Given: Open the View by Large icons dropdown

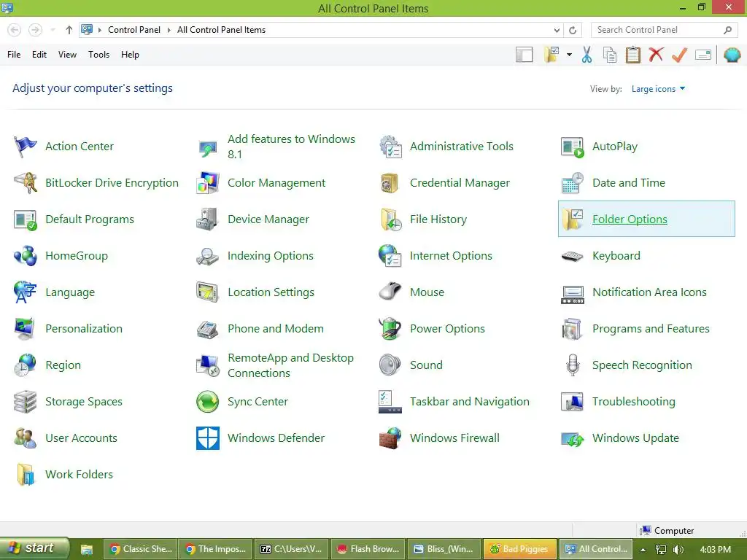Looking at the screenshot, I should pos(658,88).
